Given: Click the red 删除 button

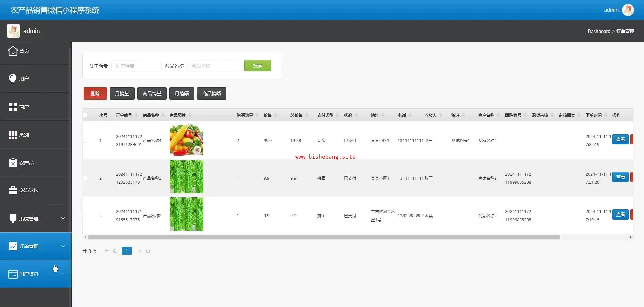Looking at the screenshot, I should [x=95, y=94].
